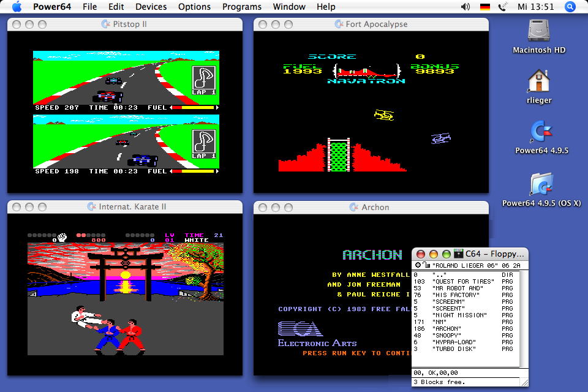Click the floppy disk icon in C64 Floppy title

[x=458, y=254]
